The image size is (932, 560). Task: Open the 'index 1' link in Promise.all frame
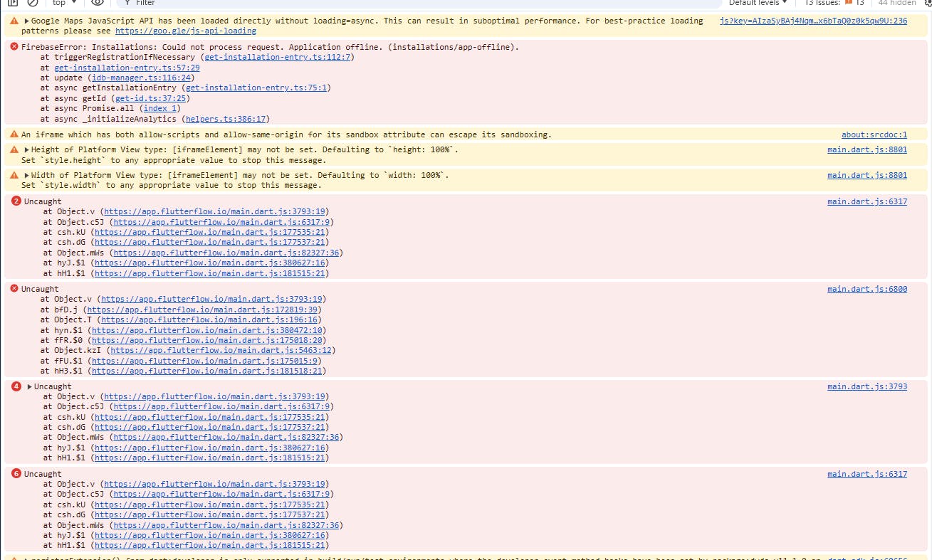tap(160, 109)
